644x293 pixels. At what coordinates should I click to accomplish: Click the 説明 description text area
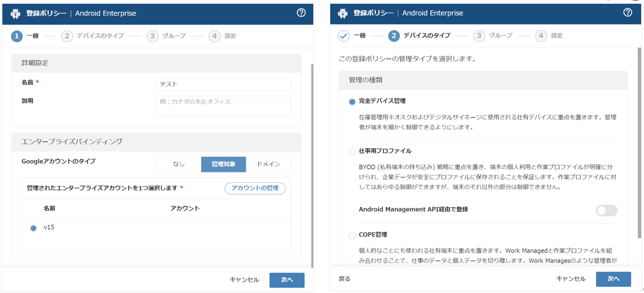coord(223,106)
